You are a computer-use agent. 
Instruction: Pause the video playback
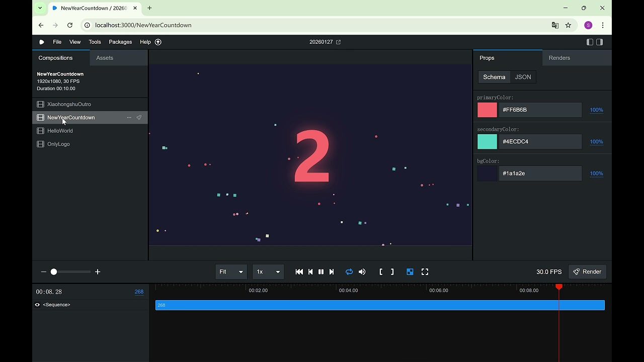[321, 272]
